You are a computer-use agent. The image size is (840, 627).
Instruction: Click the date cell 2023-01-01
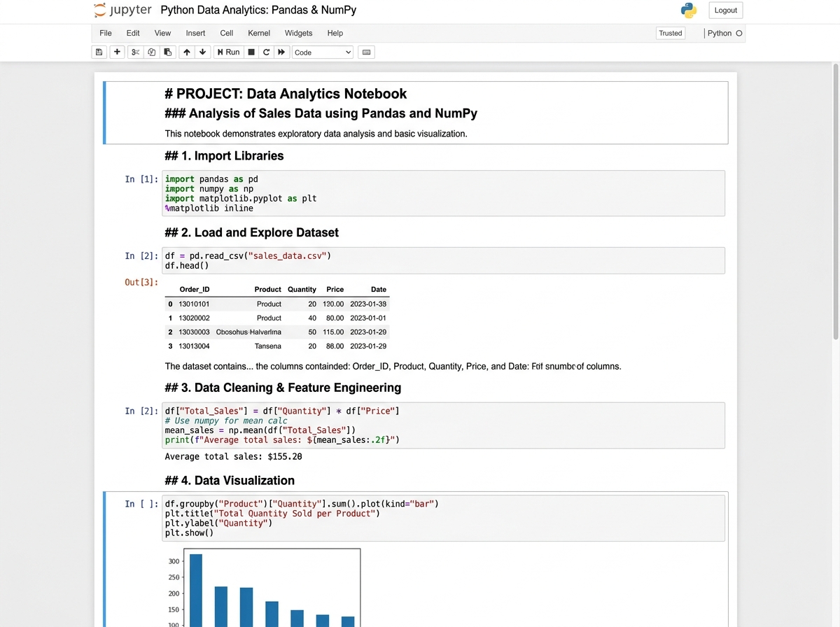[368, 318]
